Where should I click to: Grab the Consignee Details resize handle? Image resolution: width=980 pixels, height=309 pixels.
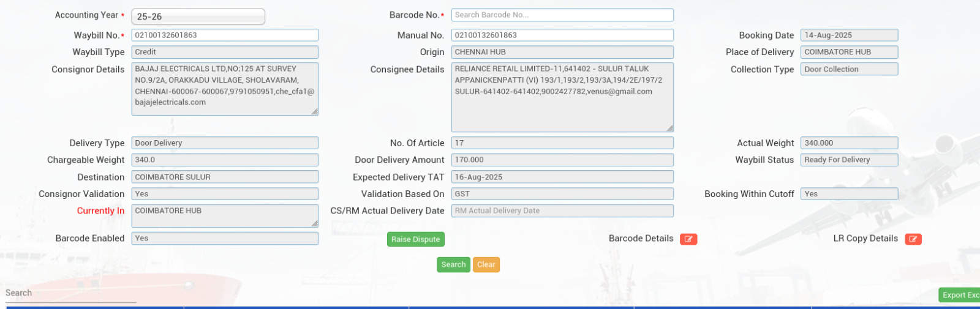(669, 128)
